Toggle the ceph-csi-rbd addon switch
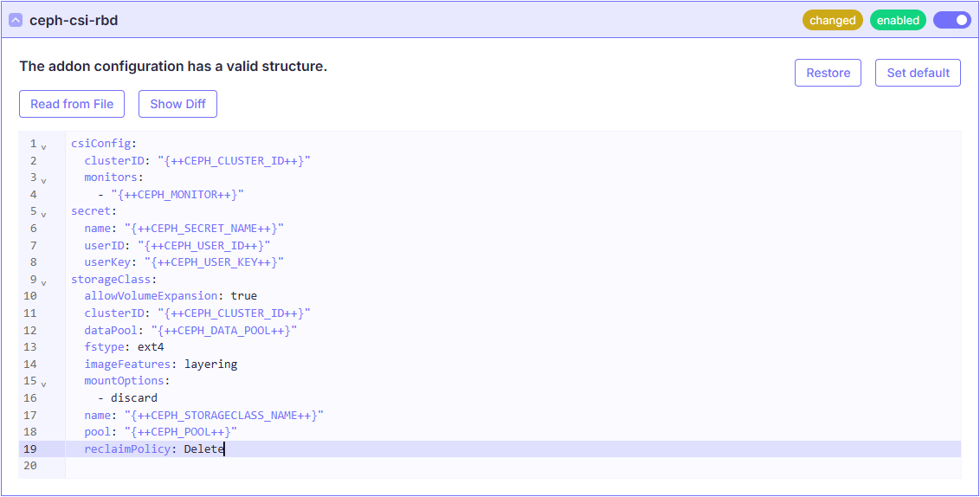980x497 pixels. pos(951,20)
